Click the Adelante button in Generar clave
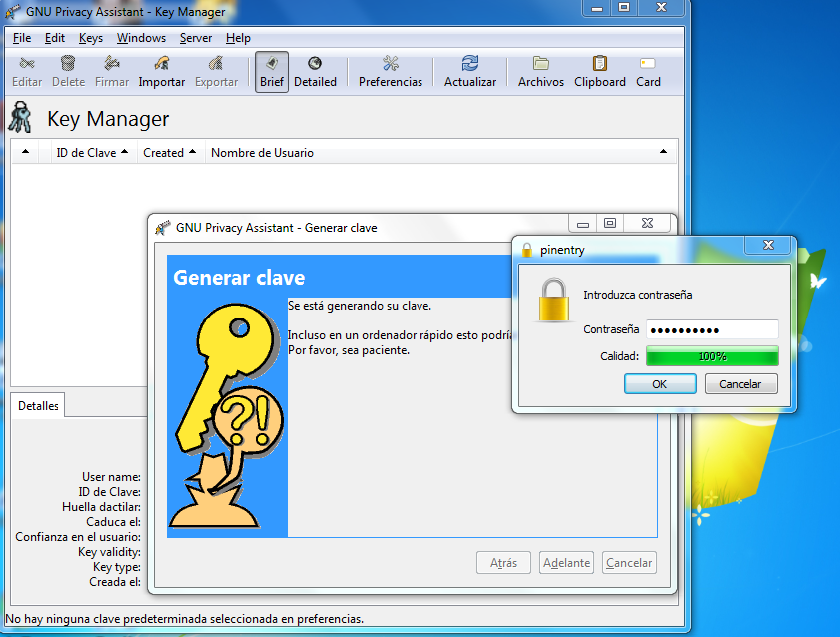Viewport: 840px width, 637px height. click(566, 563)
